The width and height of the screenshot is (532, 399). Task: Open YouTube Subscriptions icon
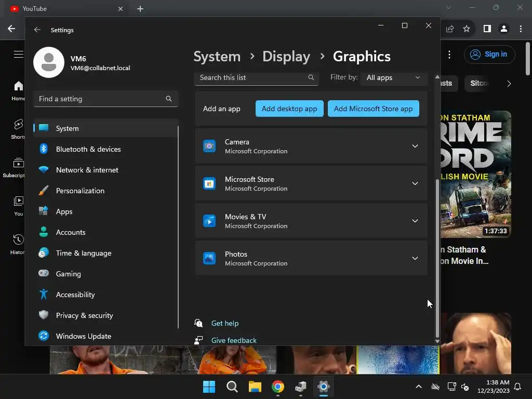pyautogui.click(x=19, y=163)
